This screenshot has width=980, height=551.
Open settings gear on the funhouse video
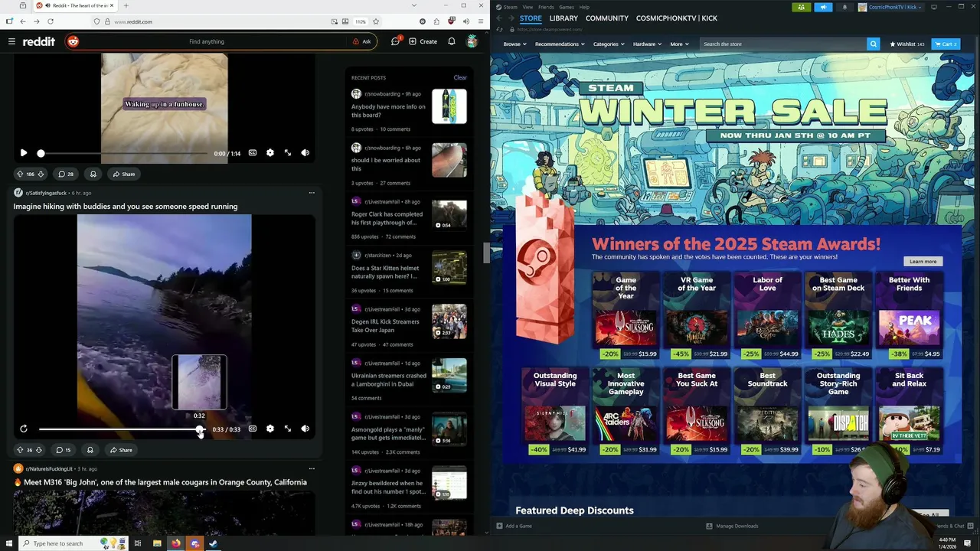click(270, 153)
